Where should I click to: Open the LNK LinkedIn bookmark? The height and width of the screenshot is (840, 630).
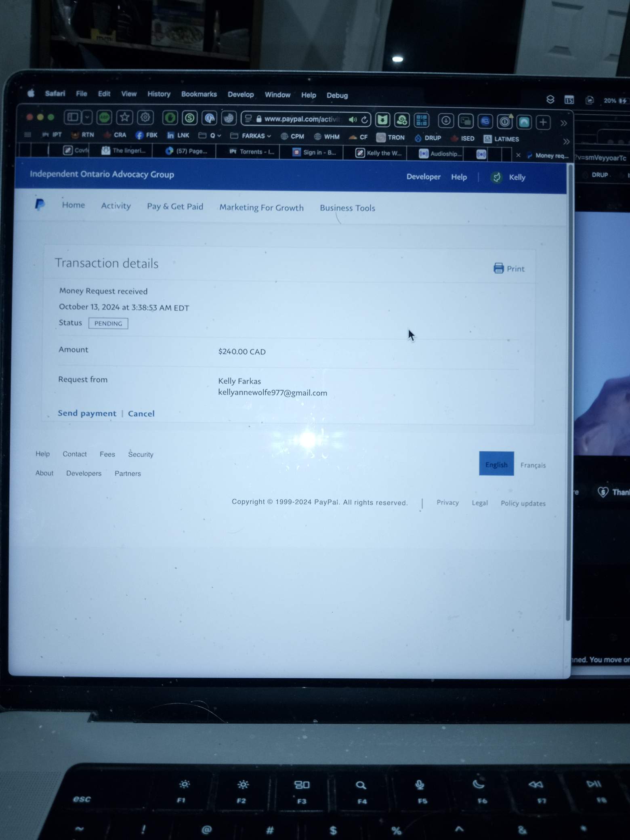pos(178,135)
